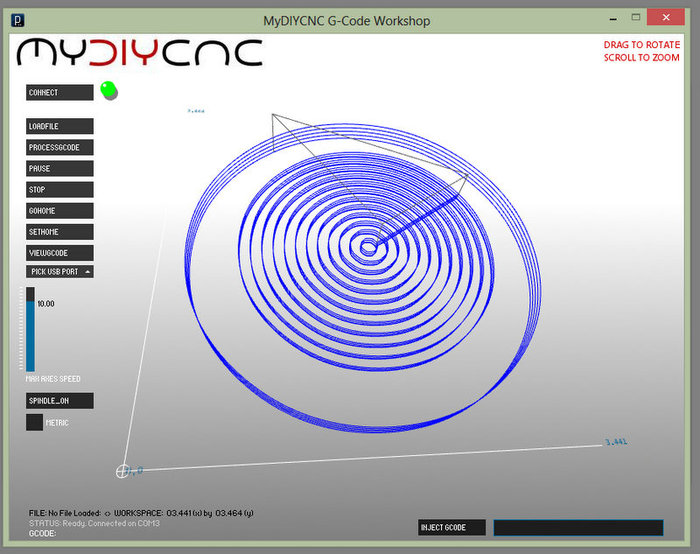Screen dimensions: 700x554
Task: Click the green connection status indicator
Action: [108, 89]
